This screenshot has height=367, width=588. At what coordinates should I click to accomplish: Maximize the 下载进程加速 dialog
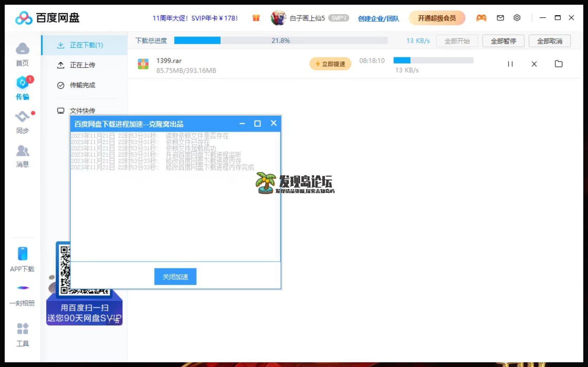point(257,124)
